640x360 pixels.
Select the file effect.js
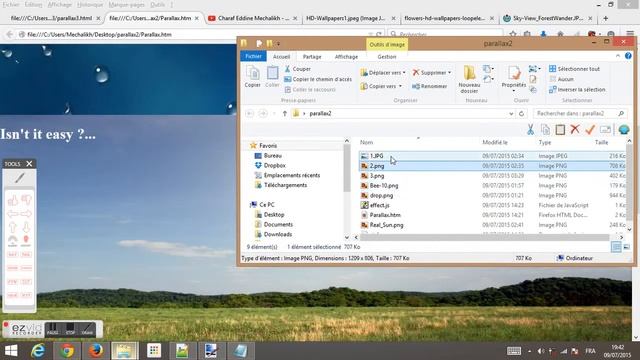coord(492,205)
